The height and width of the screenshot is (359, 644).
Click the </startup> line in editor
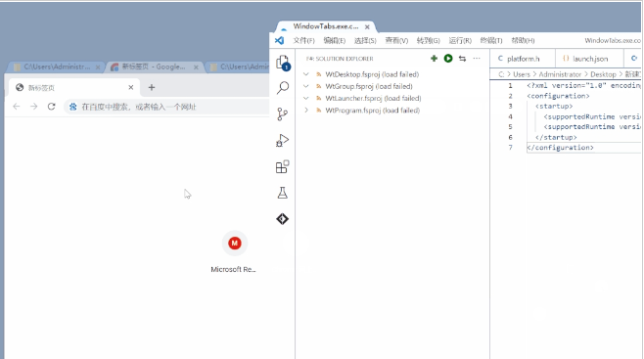tap(556, 137)
